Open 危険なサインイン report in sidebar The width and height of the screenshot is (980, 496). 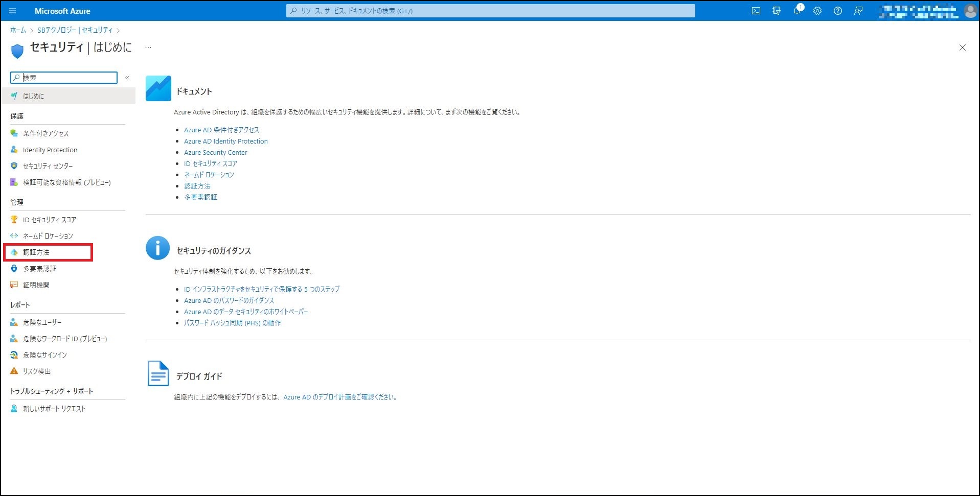[x=45, y=355]
